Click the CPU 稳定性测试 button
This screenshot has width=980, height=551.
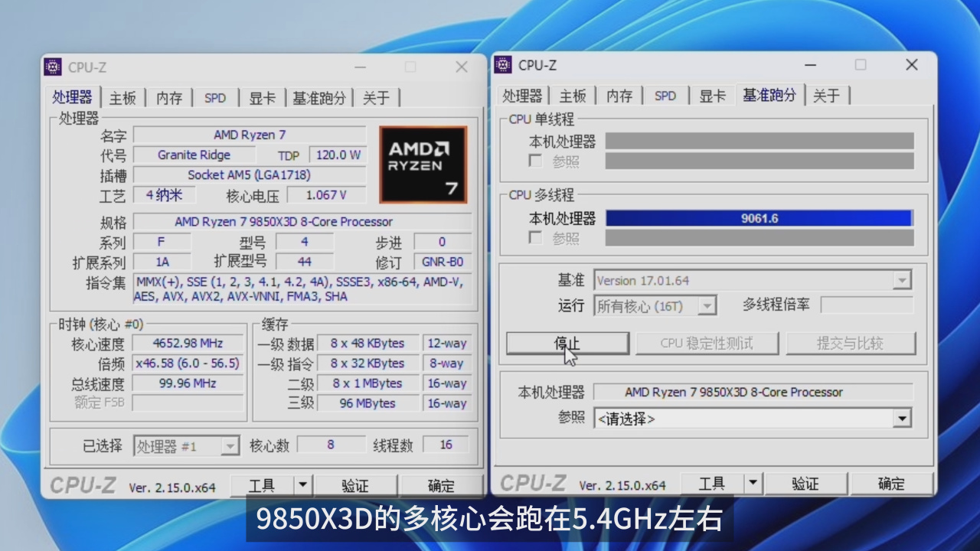point(707,343)
